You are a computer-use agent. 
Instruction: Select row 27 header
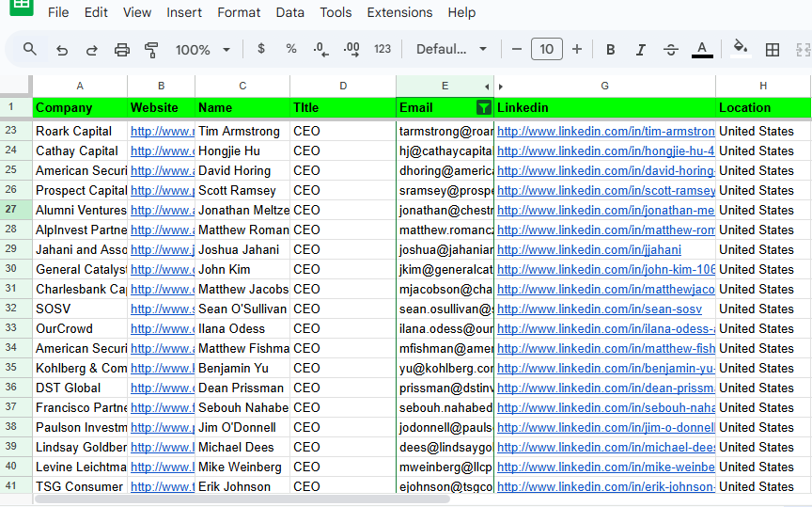[16, 210]
